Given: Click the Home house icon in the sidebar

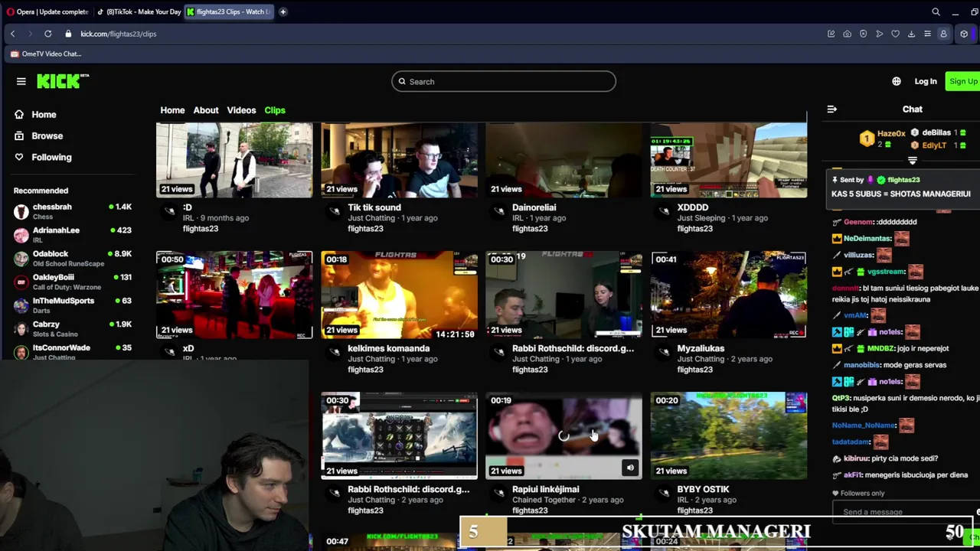Looking at the screenshot, I should (x=19, y=114).
